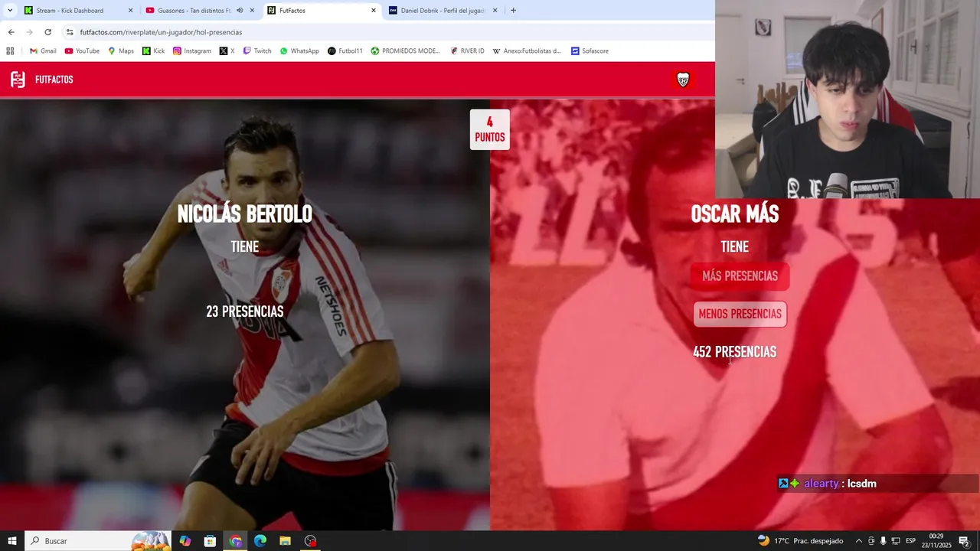Expand the tab search dropdown arrow
The width and height of the screenshot is (980, 551).
(10, 11)
